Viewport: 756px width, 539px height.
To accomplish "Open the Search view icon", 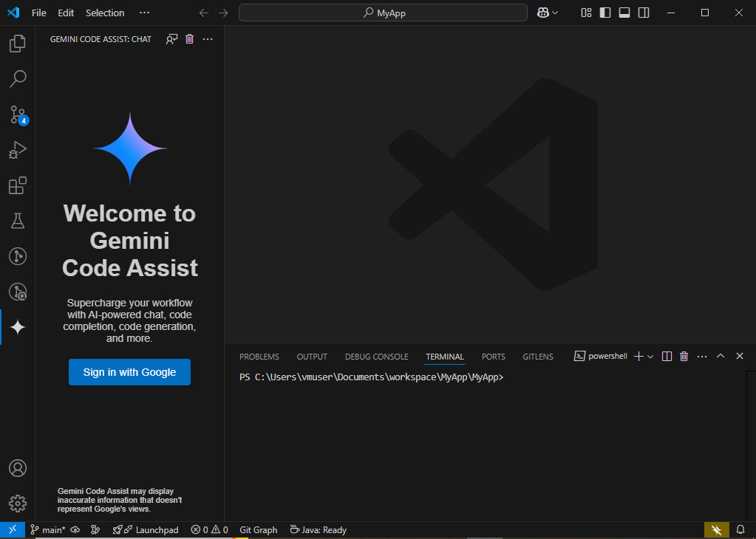I will pos(17,79).
